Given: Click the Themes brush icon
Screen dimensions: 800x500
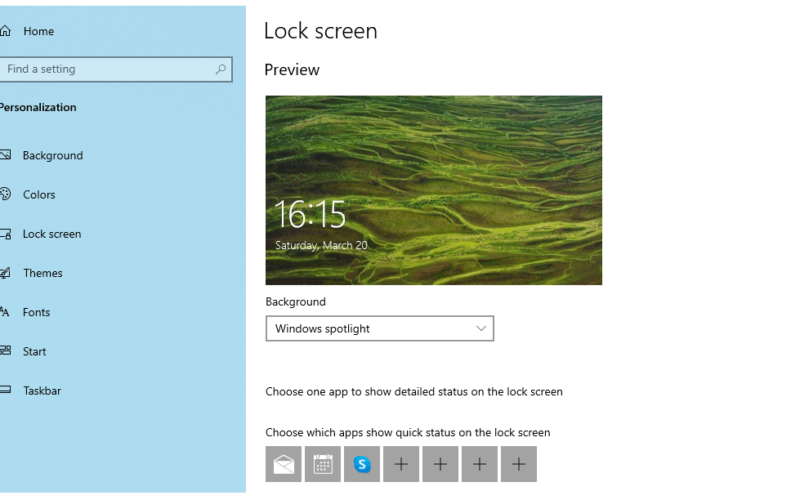Looking at the screenshot, I should (5, 273).
